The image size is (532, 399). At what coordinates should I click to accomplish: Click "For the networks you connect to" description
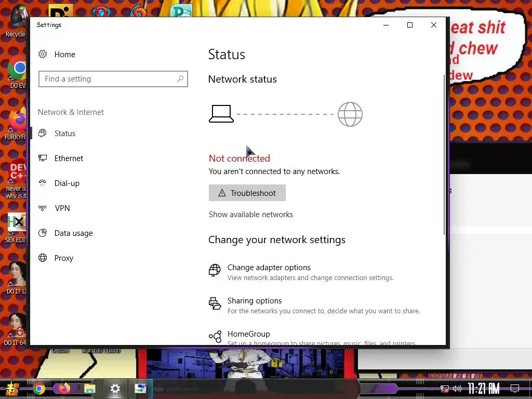[324, 311]
